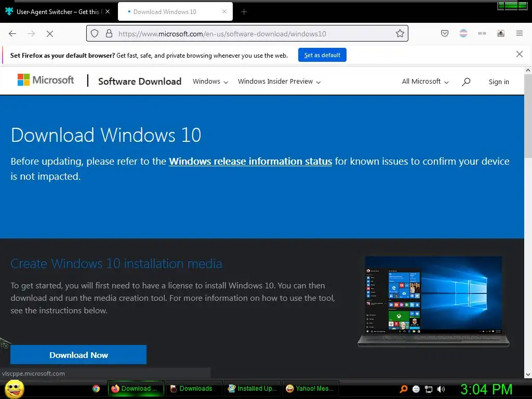
Task: Expand the All Microsoft dropdown
Action: [x=425, y=82]
